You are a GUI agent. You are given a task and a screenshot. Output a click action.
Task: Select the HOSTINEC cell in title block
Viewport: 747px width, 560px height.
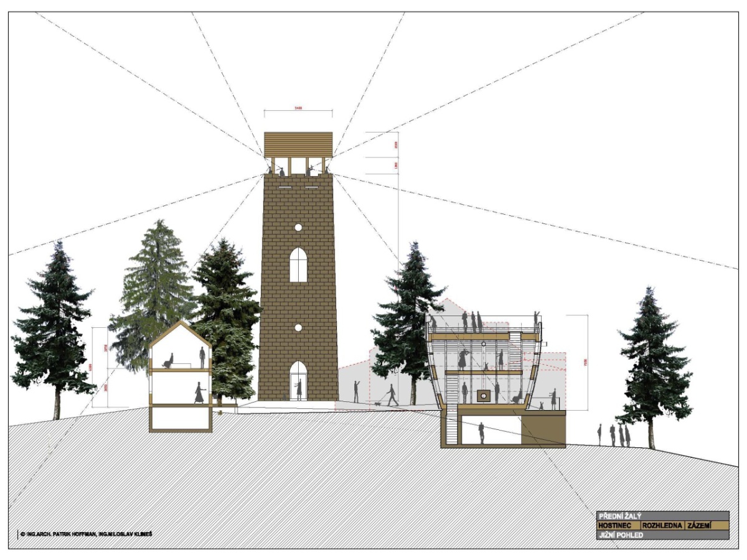(x=619, y=526)
